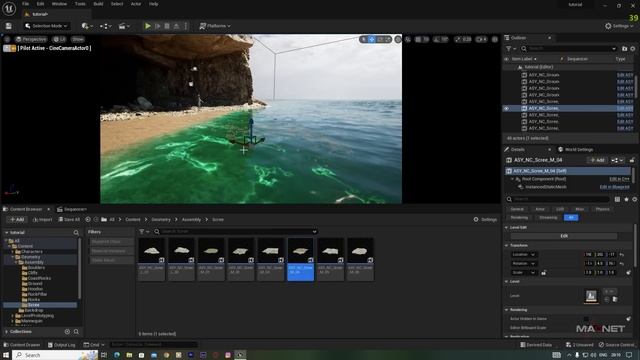The width and height of the screenshot is (640, 360).
Task: Click Edit ASY link of the highlighted Outliner row
Action: pyautogui.click(x=624, y=109)
